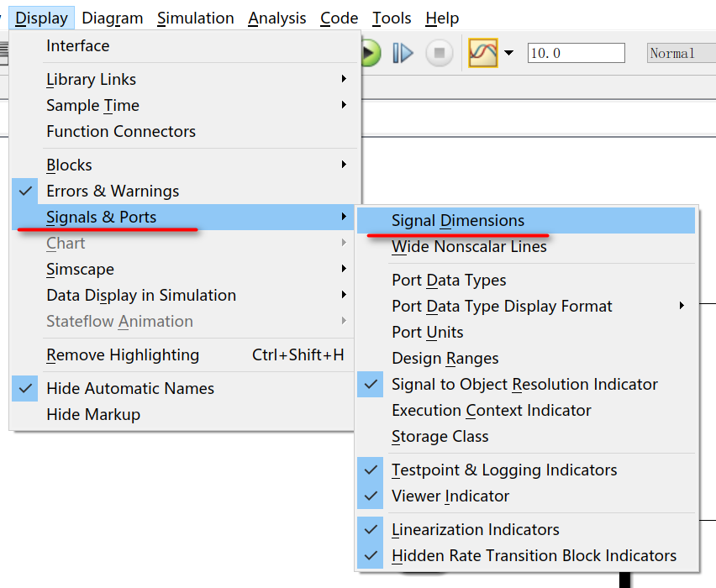Toggle Signal to Object Resolution Indicator
This screenshot has width=716, height=588.
pos(526,385)
